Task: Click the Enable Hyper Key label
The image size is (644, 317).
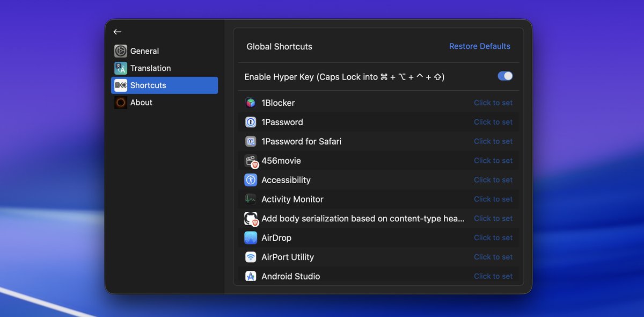Action: [x=344, y=77]
